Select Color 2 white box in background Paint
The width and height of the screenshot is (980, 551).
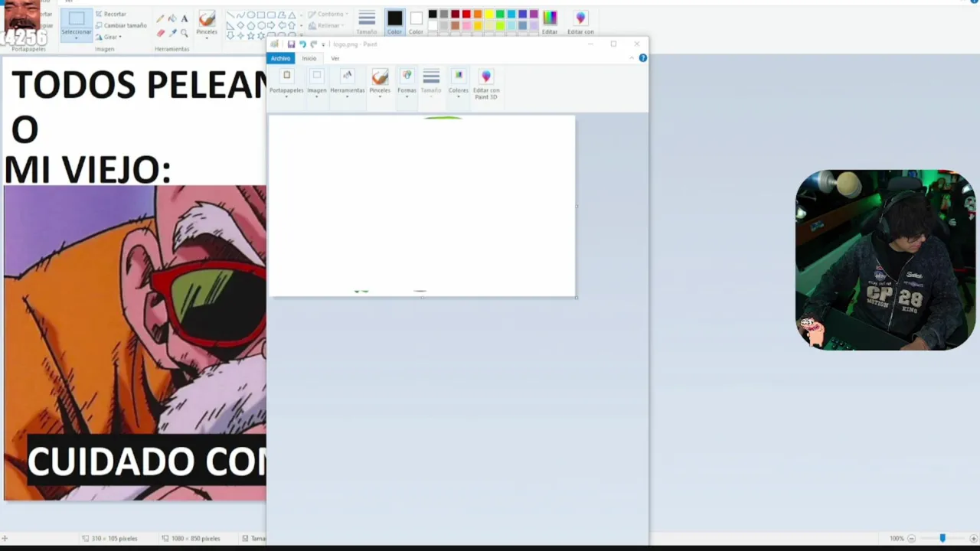416,21
